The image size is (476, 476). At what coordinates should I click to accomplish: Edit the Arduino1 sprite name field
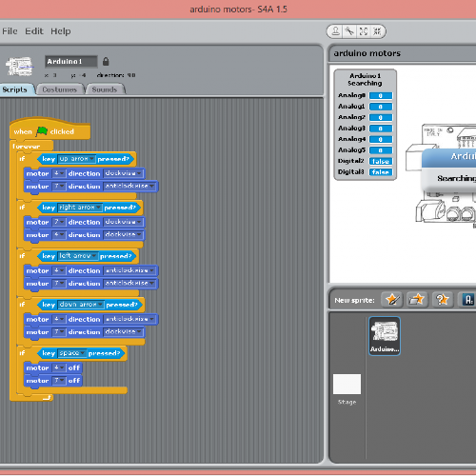[71, 62]
